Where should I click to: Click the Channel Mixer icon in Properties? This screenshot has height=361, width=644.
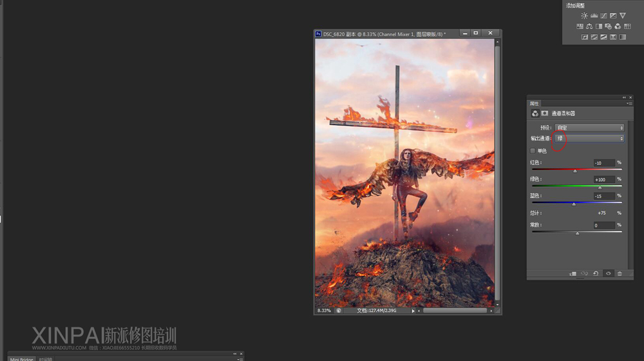(x=535, y=113)
